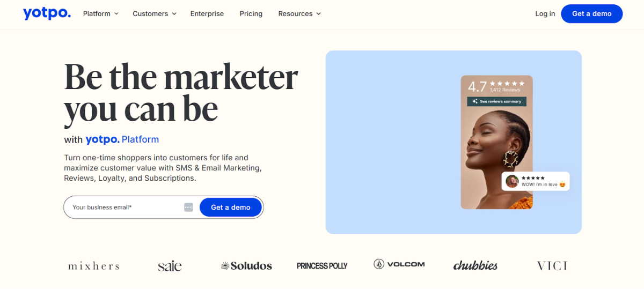Image resolution: width=644 pixels, height=289 pixels.
Task: Click the Chubbies brand logo
Action: click(x=475, y=265)
